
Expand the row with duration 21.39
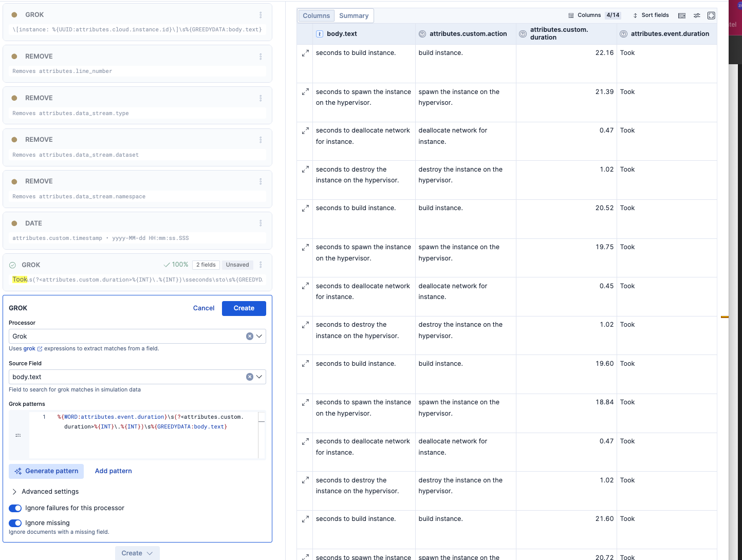click(305, 92)
